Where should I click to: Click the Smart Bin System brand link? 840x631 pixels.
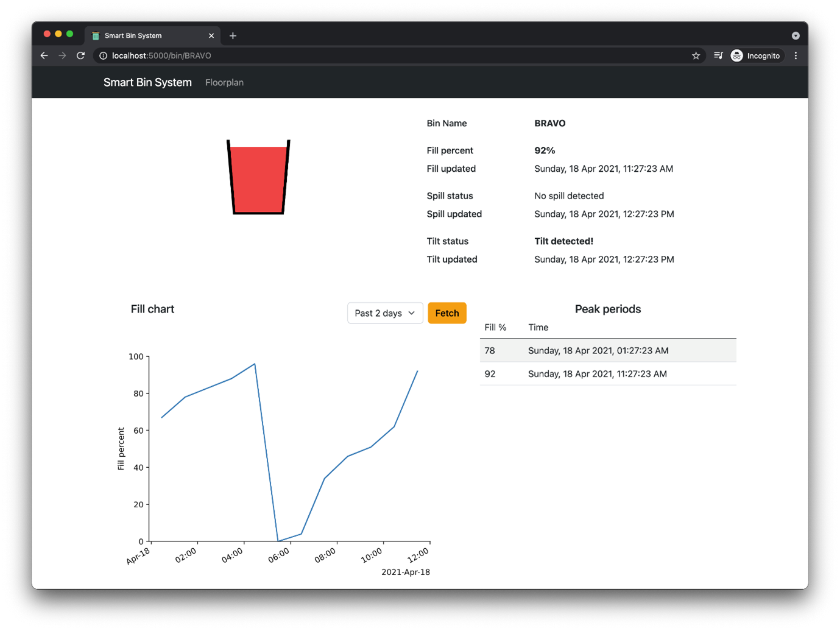click(x=147, y=82)
